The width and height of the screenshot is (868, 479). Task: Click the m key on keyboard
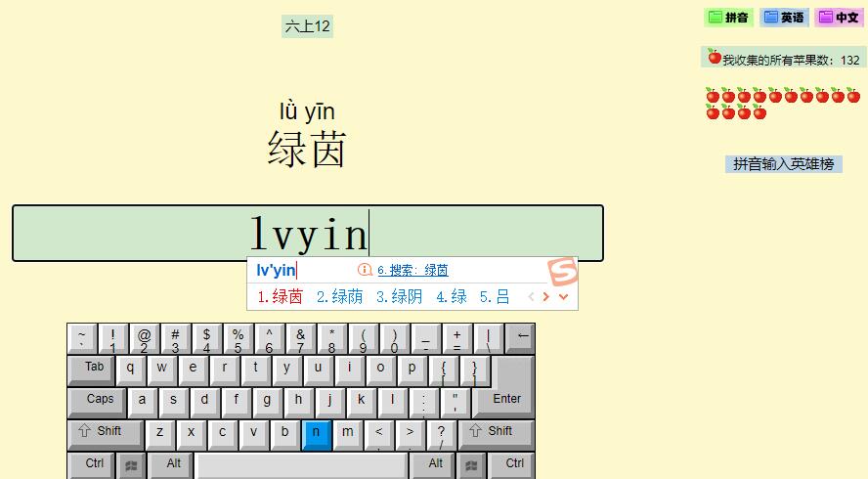348,435
